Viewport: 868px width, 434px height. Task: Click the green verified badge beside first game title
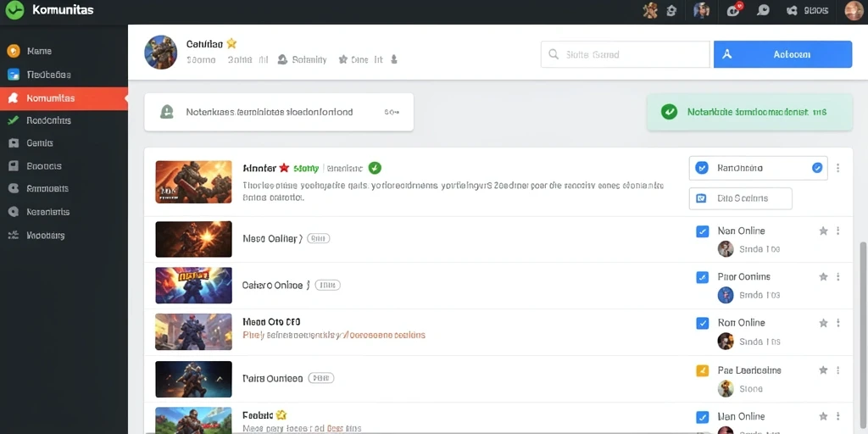pos(375,167)
